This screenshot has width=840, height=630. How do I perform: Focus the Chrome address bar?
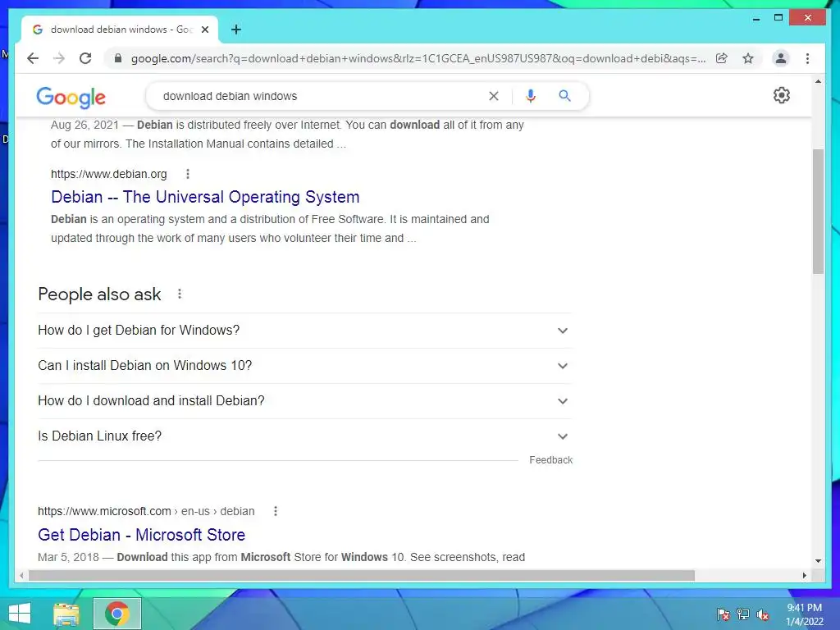pos(418,58)
